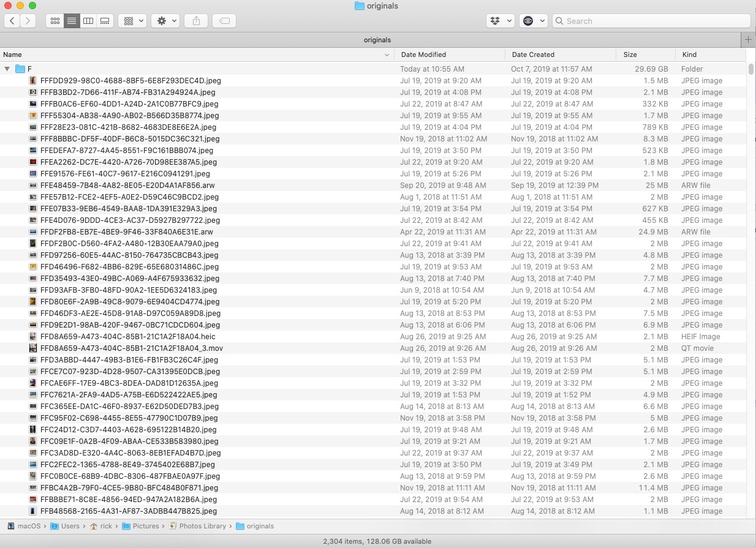The width and height of the screenshot is (756, 548).
Task: Add a new tab with plus button
Action: (748, 40)
